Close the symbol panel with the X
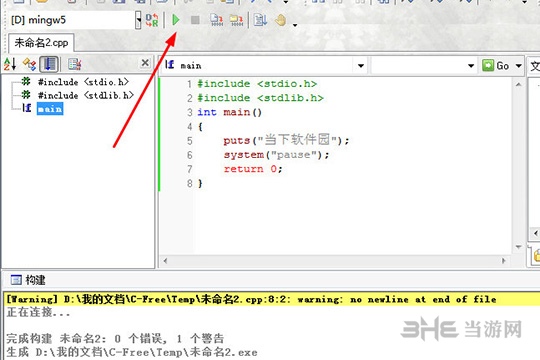The width and height of the screenshot is (540, 360). coord(145,63)
